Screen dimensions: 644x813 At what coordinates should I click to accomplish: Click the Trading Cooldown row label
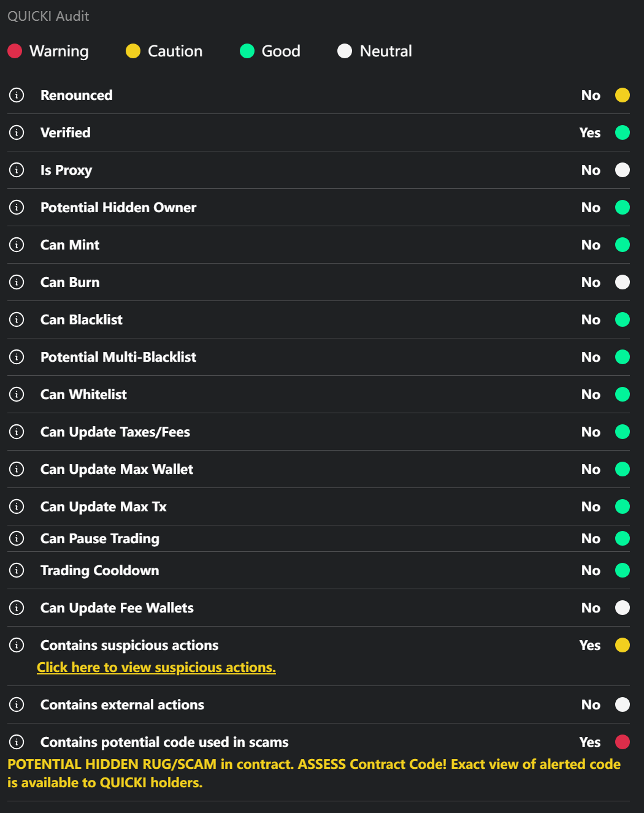(x=99, y=570)
